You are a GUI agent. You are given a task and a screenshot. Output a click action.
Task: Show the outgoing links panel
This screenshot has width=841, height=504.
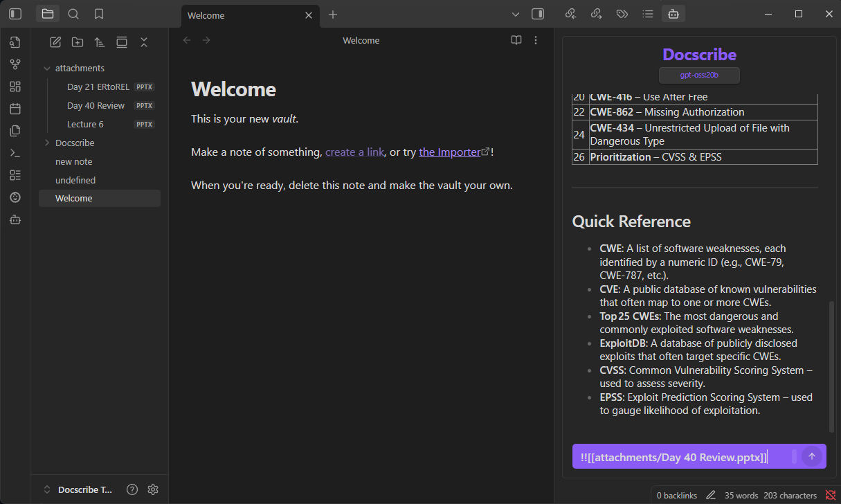click(596, 14)
